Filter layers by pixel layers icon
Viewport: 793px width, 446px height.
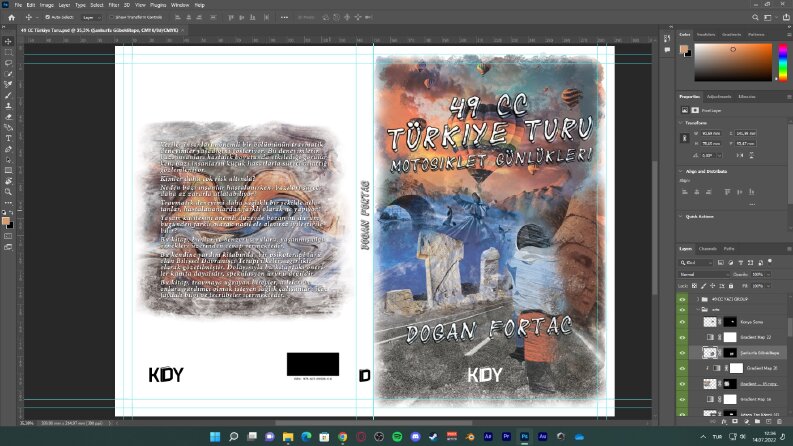tap(721, 262)
